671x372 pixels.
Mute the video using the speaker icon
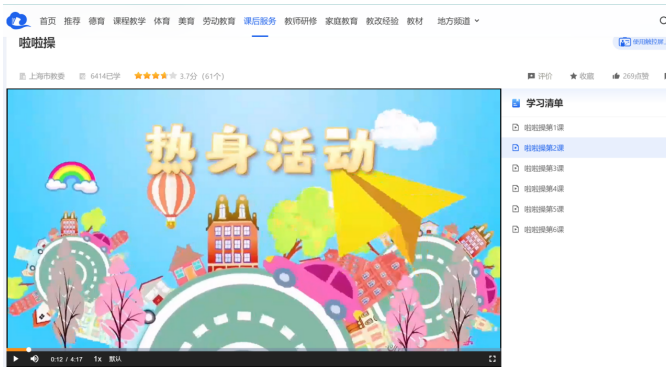tap(35, 359)
